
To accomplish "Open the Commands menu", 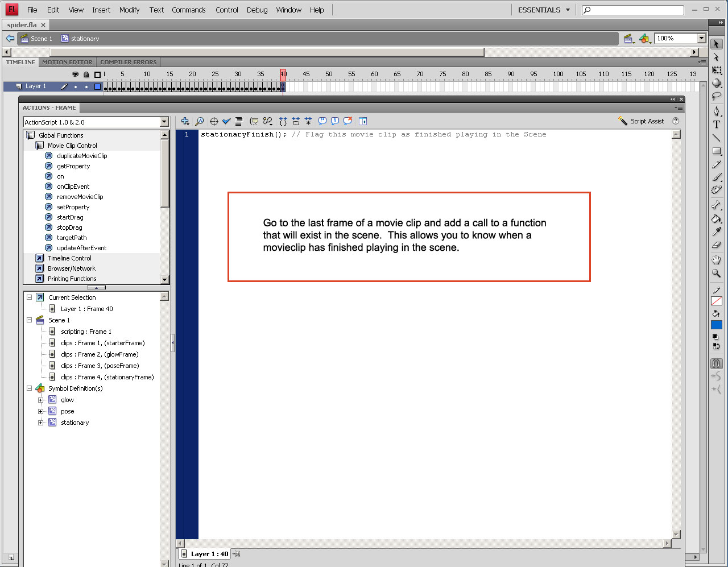I will 189,10.
